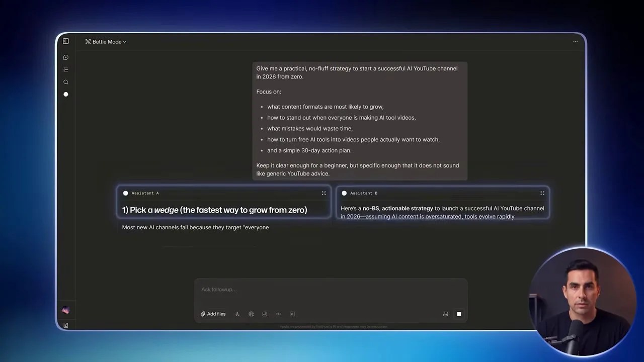Click 'Most new AI channels fail' text
The image size is (644, 362).
click(x=195, y=227)
